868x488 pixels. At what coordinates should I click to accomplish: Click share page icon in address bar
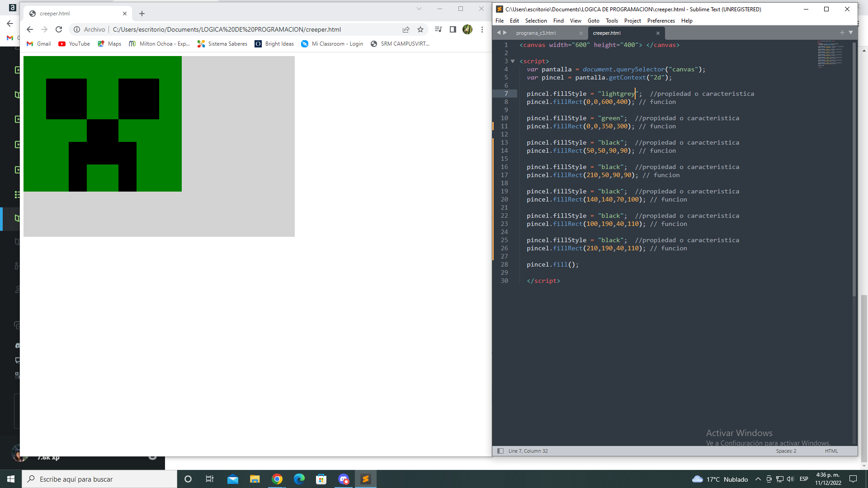pyautogui.click(x=406, y=29)
